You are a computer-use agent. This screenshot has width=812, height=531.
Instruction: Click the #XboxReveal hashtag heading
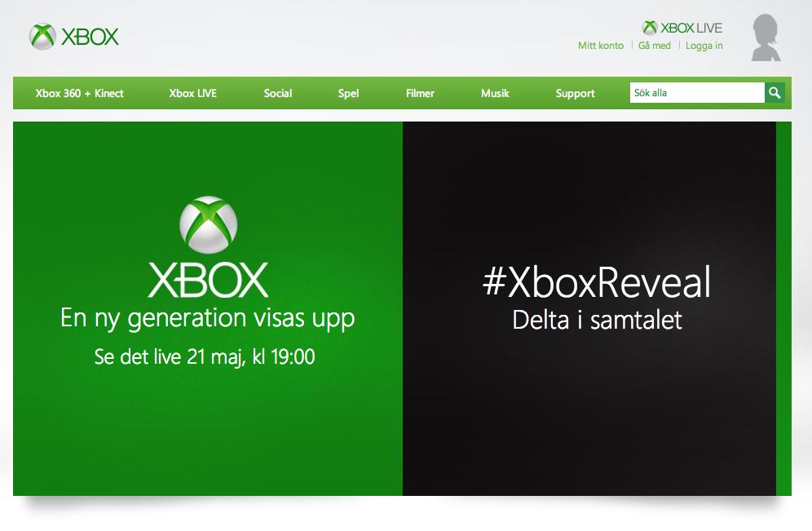(597, 282)
